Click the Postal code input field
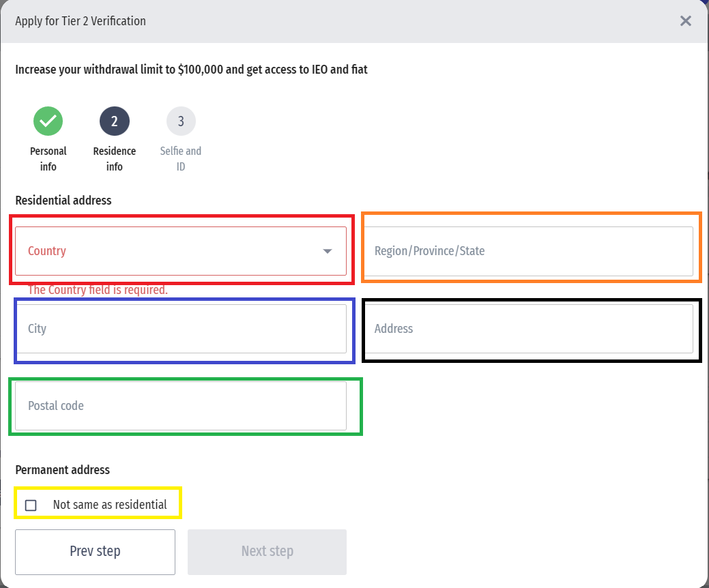Screen dimensions: 709x588 coord(181,406)
